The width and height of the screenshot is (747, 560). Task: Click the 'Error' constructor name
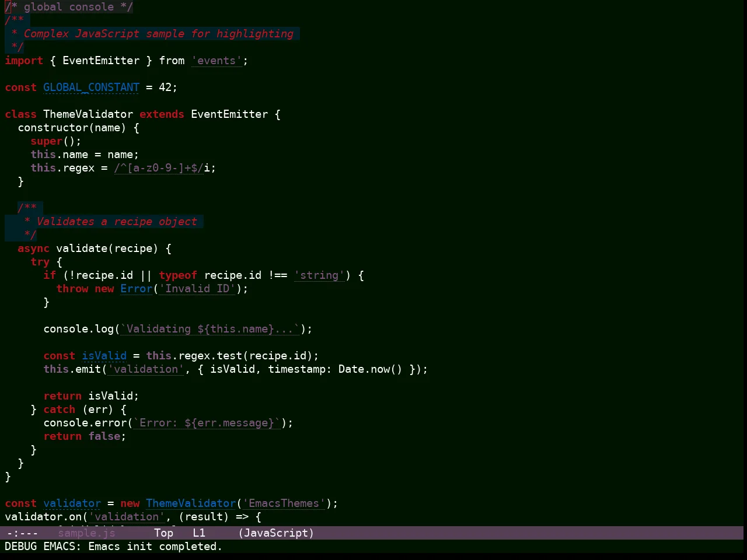pyautogui.click(x=136, y=289)
